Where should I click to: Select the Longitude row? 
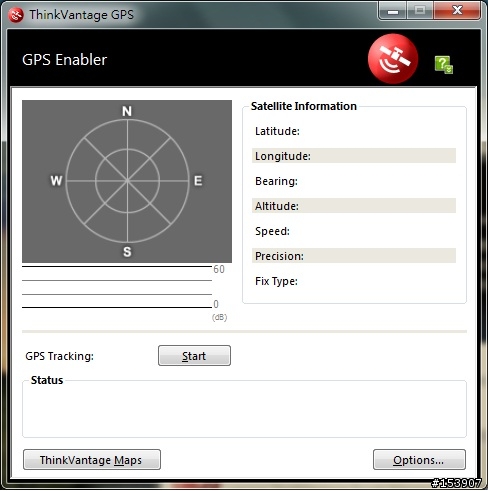tap(354, 156)
